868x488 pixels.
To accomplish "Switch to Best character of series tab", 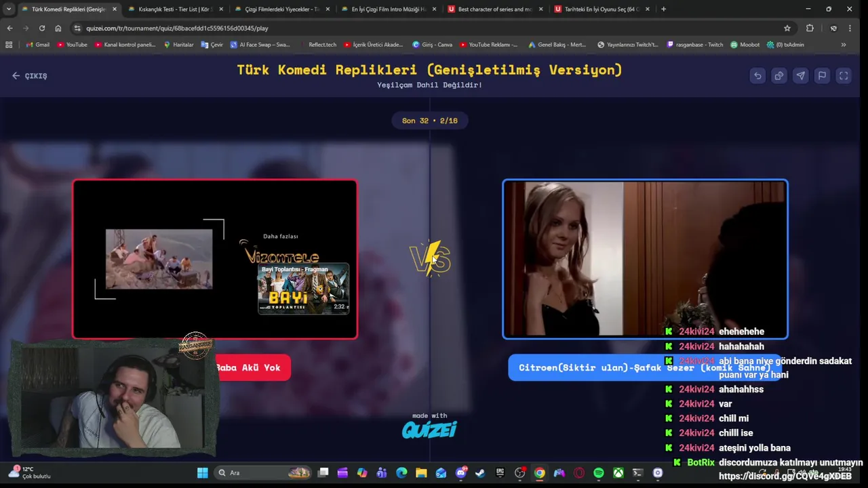I will point(494,9).
